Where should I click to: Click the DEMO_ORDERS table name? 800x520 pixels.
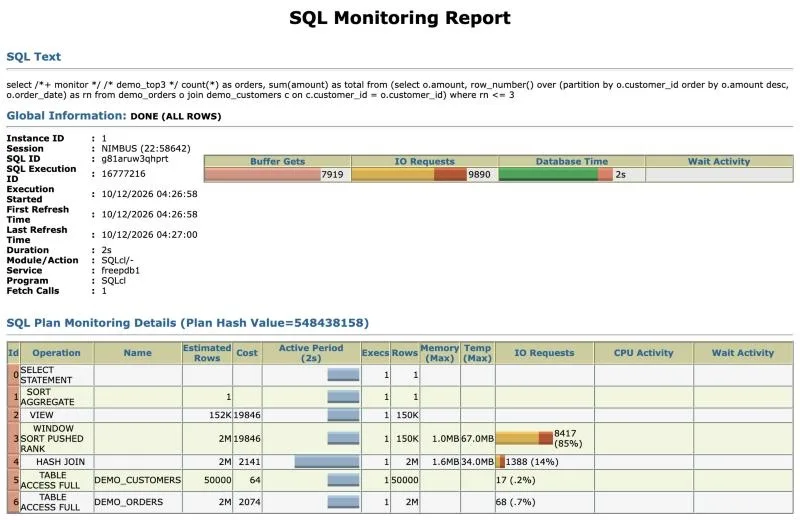pyautogui.click(x=129, y=502)
